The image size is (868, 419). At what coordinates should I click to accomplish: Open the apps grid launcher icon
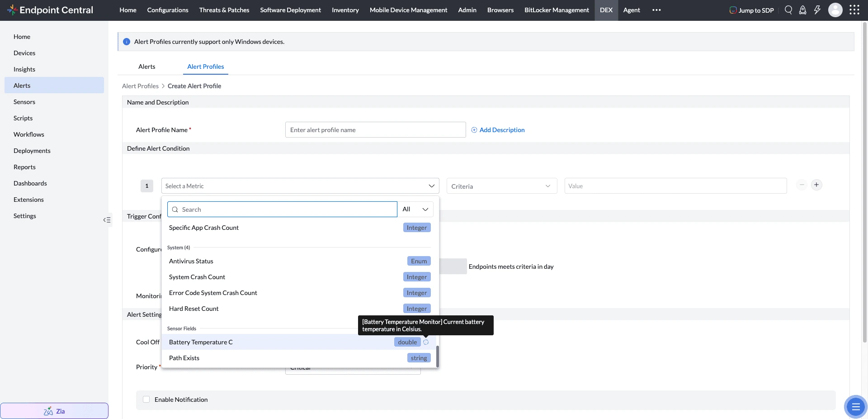854,10
